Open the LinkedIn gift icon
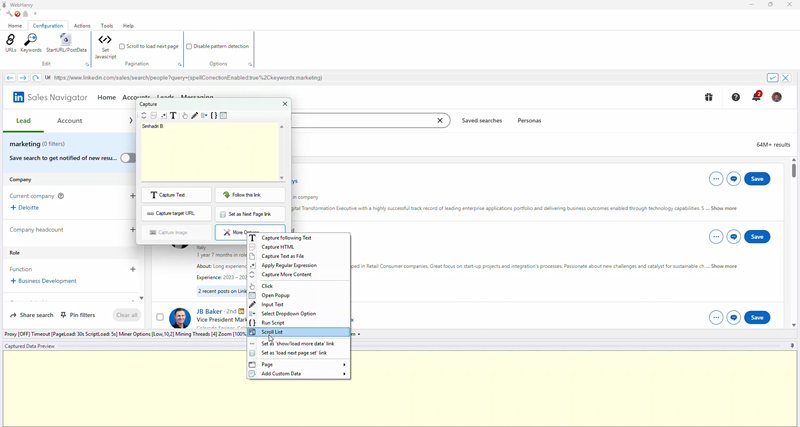 pyautogui.click(x=709, y=97)
